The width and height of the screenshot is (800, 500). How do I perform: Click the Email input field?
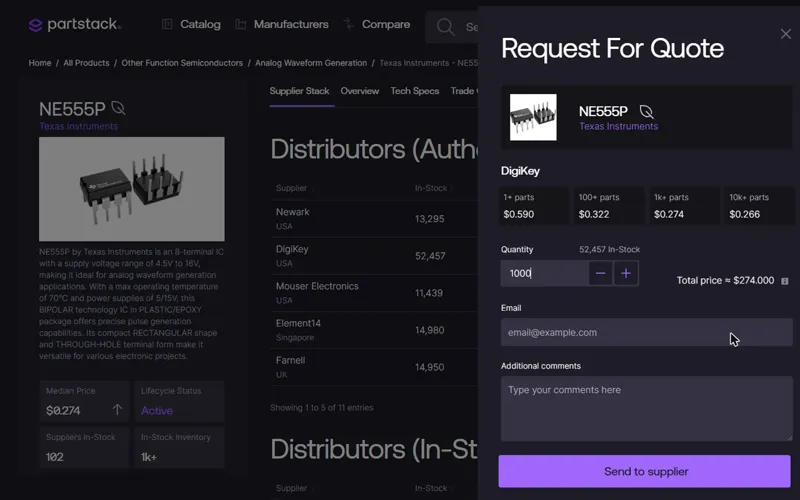point(646,332)
